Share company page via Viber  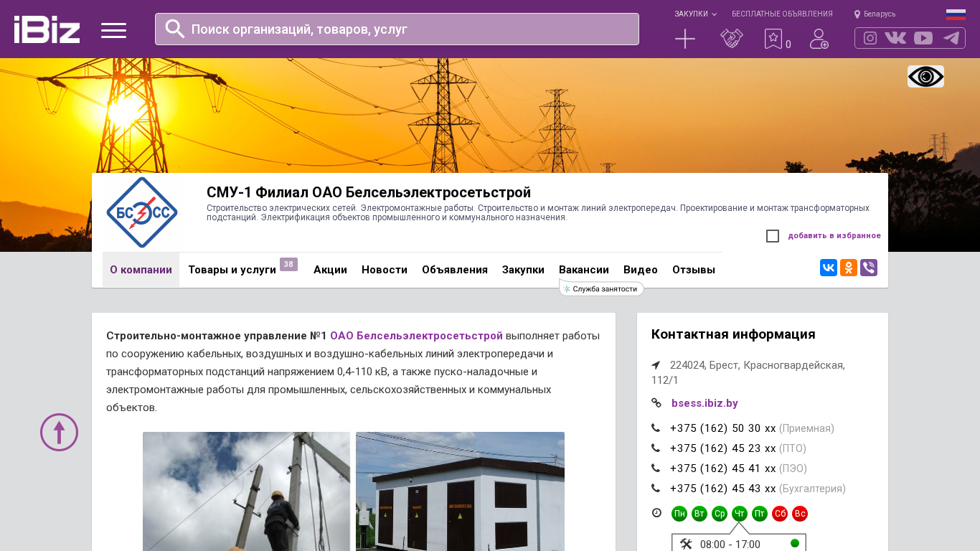click(x=869, y=268)
